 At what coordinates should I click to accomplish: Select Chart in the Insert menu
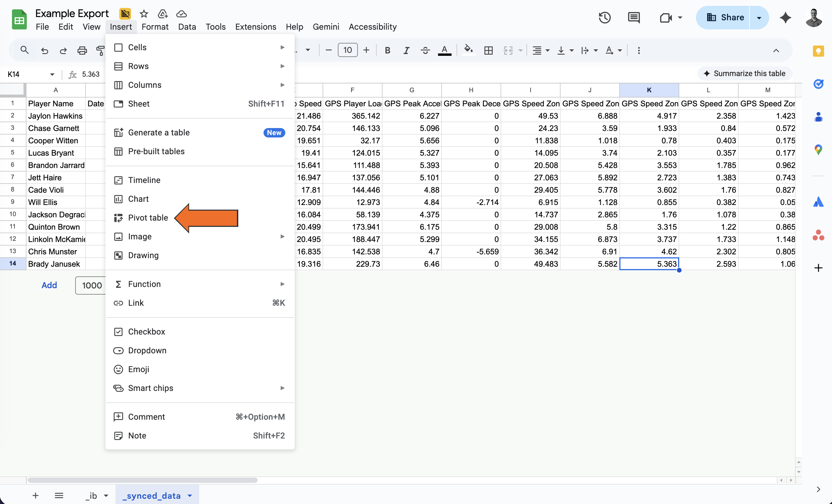click(200, 199)
